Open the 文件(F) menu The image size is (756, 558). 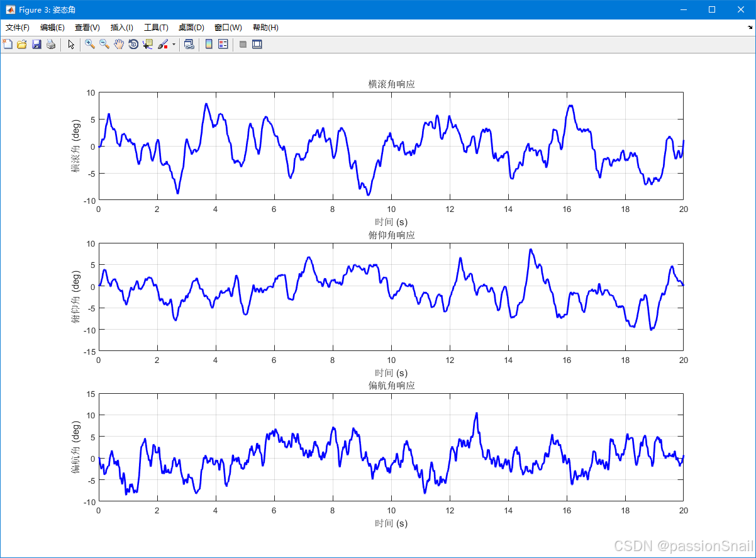tap(18, 28)
